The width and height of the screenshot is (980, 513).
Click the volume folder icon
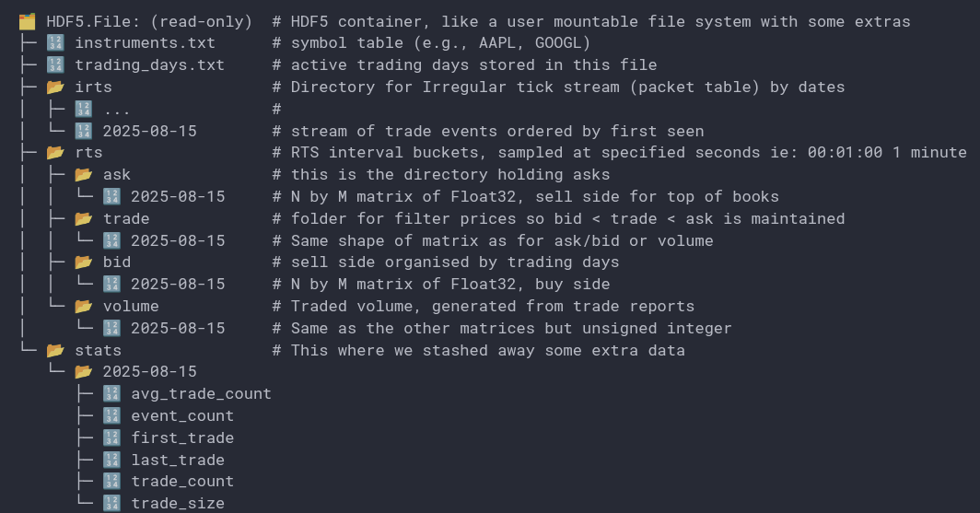pos(84,307)
